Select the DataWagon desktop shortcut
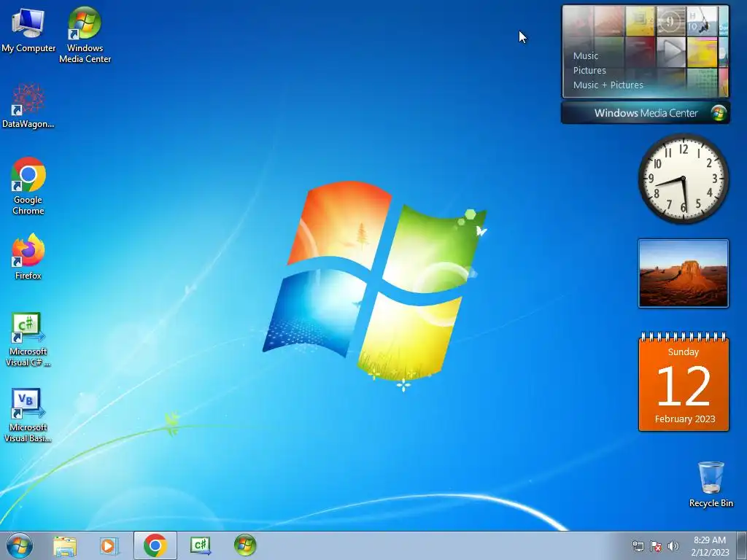The width and height of the screenshot is (747, 560). pyautogui.click(x=28, y=106)
